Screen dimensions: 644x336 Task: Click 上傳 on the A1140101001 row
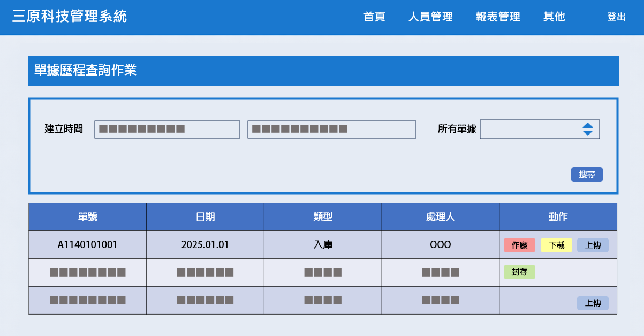click(593, 245)
